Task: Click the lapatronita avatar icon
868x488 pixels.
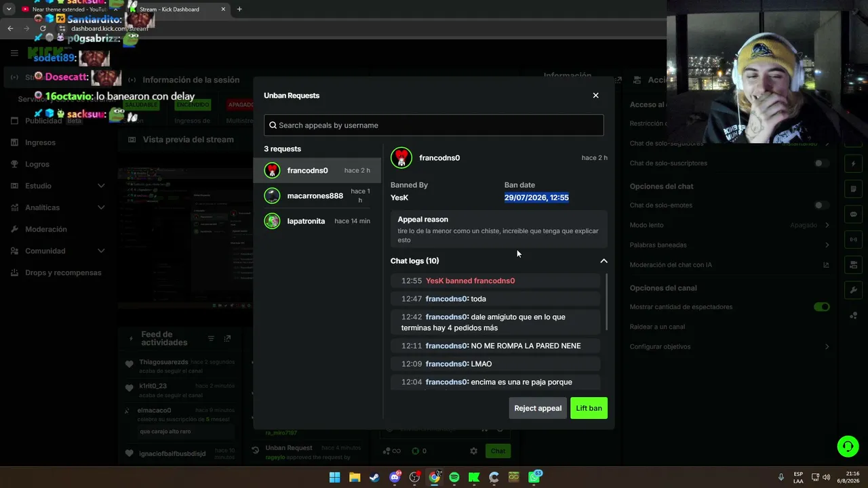Action: 272,221
